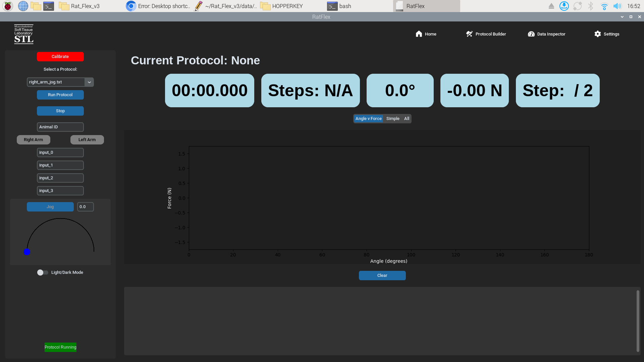This screenshot has height=362, width=644.
Task: Open Settings gear icon
Action: [x=597, y=34]
